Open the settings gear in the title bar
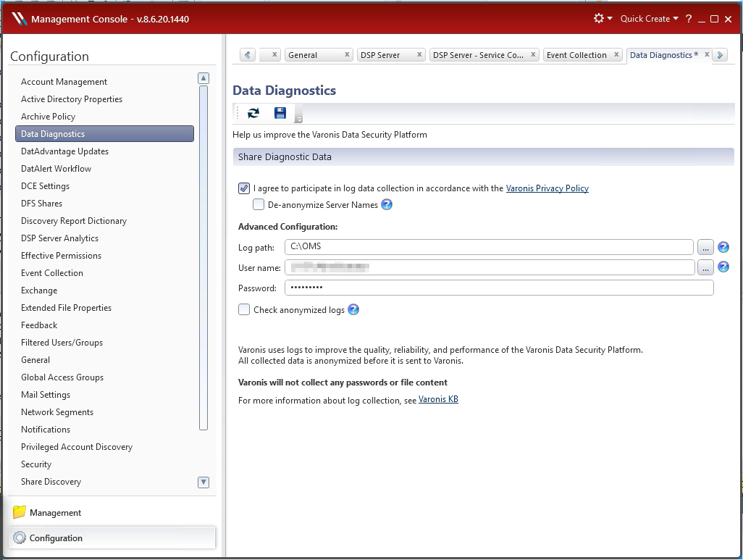The image size is (743, 560). (x=599, y=18)
